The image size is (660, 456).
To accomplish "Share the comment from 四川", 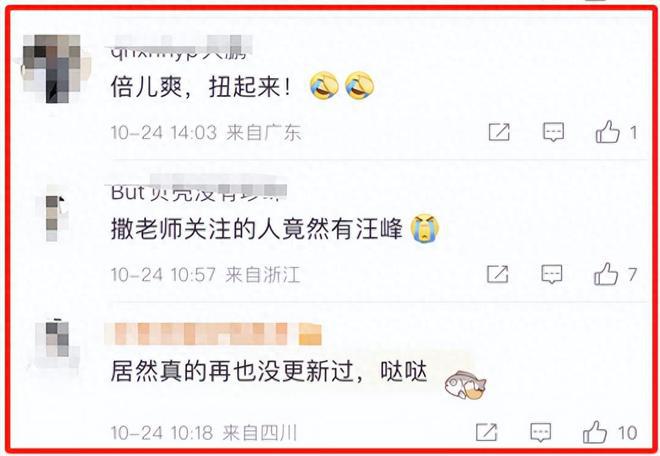I will point(487,432).
